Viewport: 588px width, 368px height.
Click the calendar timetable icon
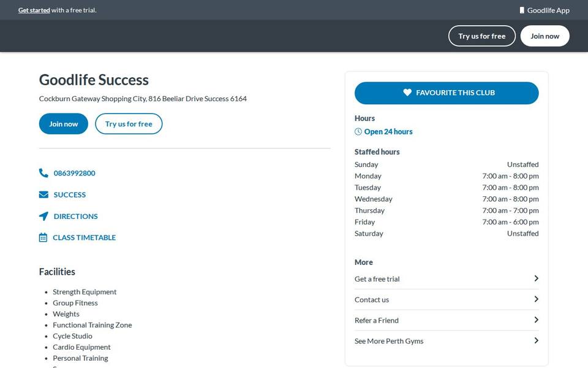43,237
